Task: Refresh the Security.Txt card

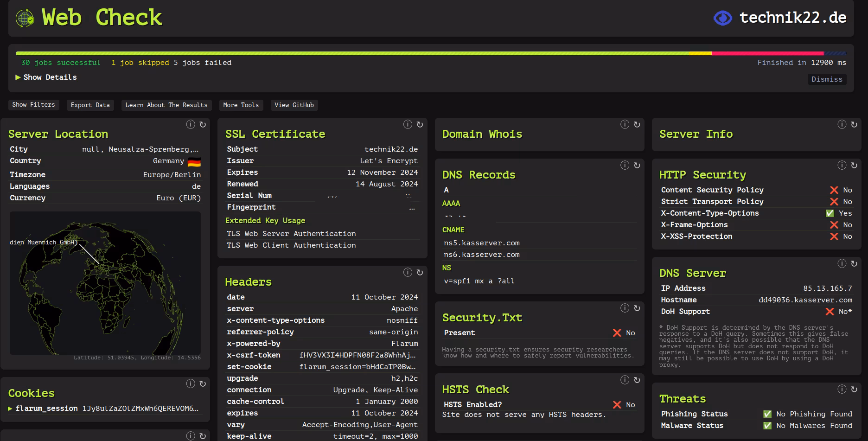Action: (637, 308)
